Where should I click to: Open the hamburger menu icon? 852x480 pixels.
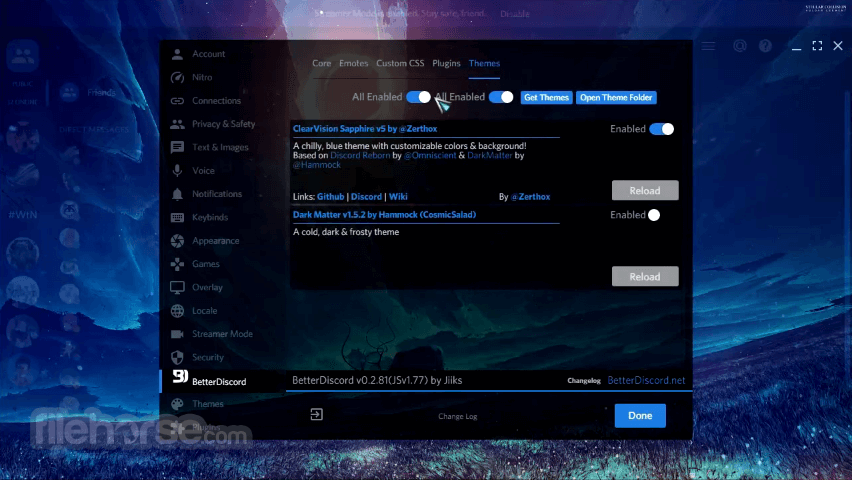pos(708,46)
